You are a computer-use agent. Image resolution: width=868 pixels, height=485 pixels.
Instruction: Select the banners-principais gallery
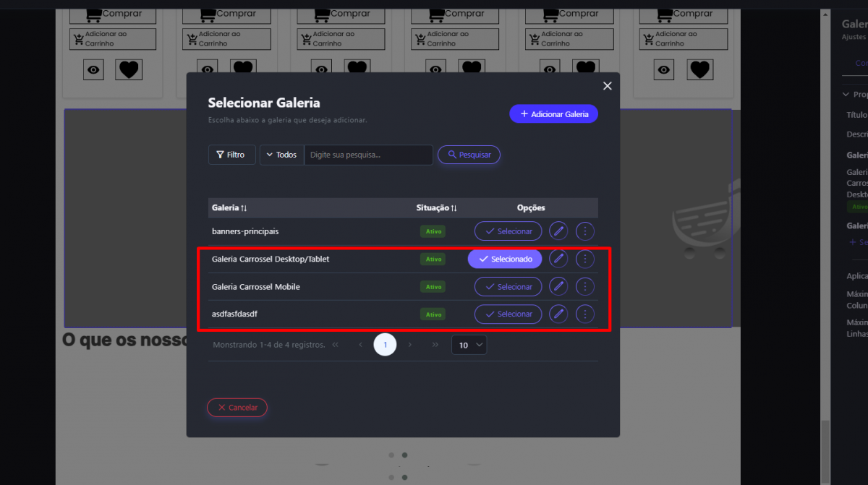(x=508, y=231)
